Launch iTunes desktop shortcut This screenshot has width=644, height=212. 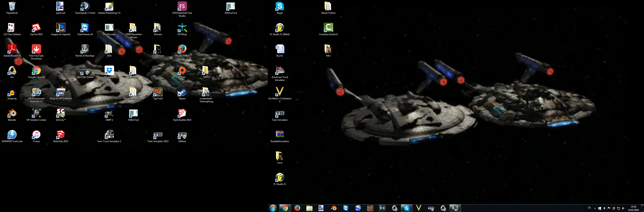[36, 136]
